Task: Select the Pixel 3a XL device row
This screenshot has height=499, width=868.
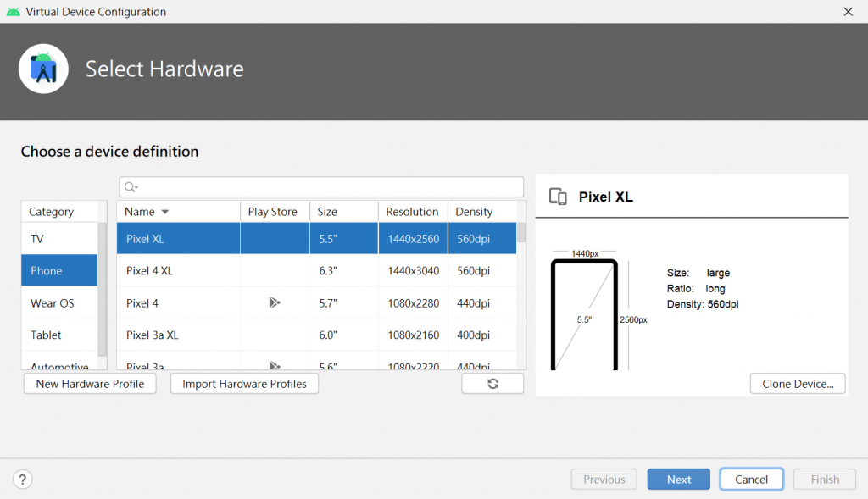Action: coord(317,335)
